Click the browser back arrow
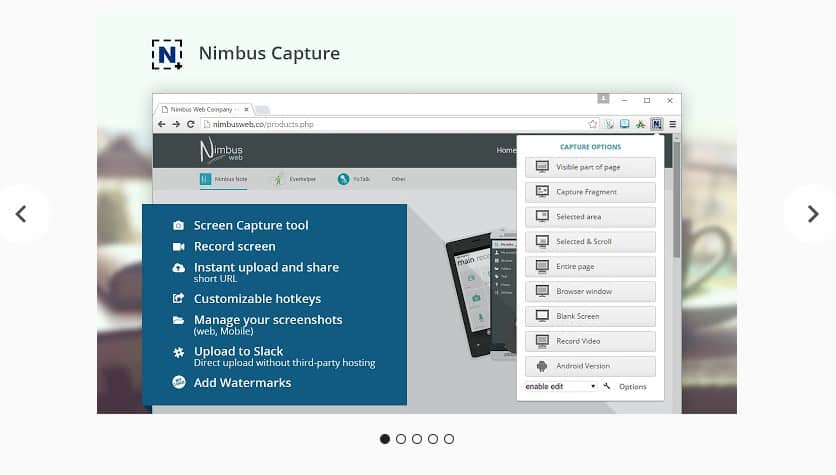 point(162,124)
